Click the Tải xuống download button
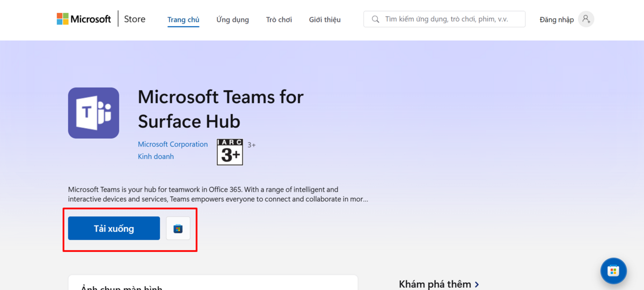644x290 pixels. click(114, 228)
